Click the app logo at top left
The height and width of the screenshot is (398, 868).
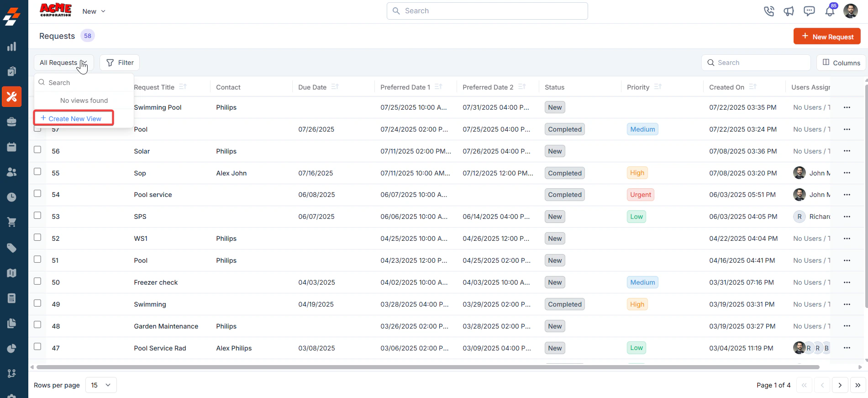pyautogui.click(x=12, y=16)
